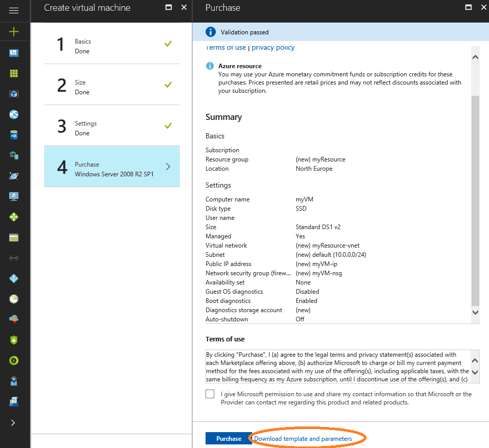Open Help and support person icon
Image resolution: width=489 pixels, height=448 pixels.
14,381
